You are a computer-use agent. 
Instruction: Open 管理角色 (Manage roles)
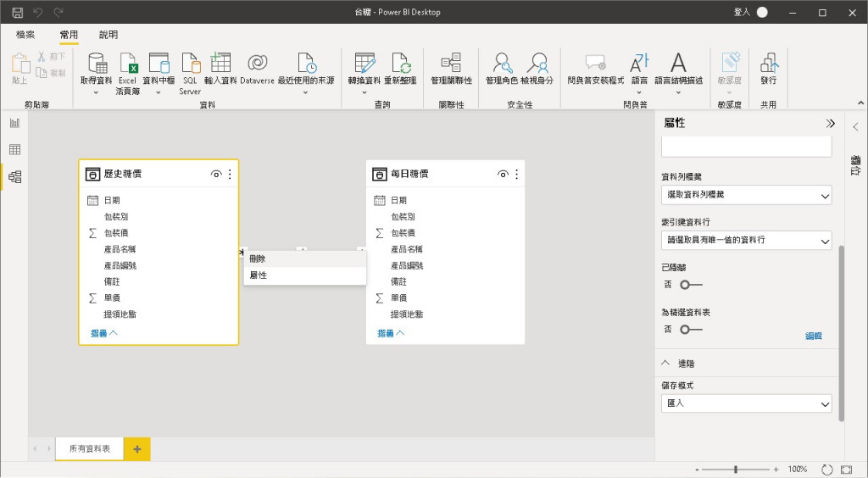[502, 69]
